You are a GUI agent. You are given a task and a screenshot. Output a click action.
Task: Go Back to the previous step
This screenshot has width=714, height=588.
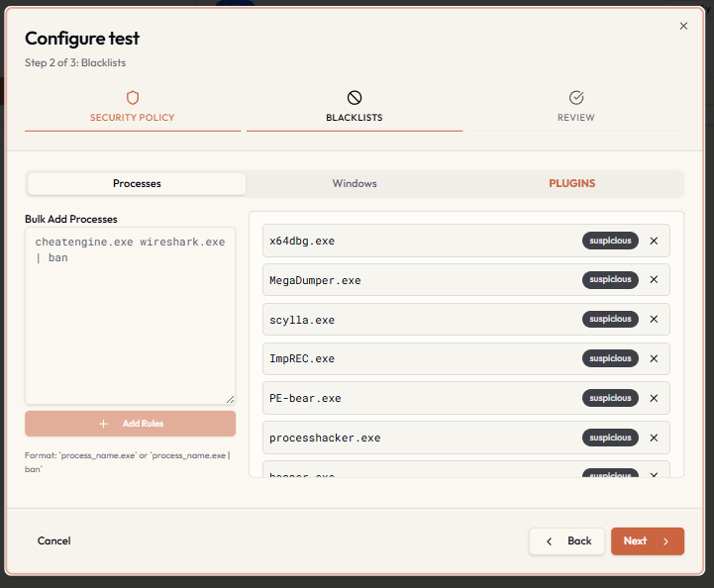(566, 541)
